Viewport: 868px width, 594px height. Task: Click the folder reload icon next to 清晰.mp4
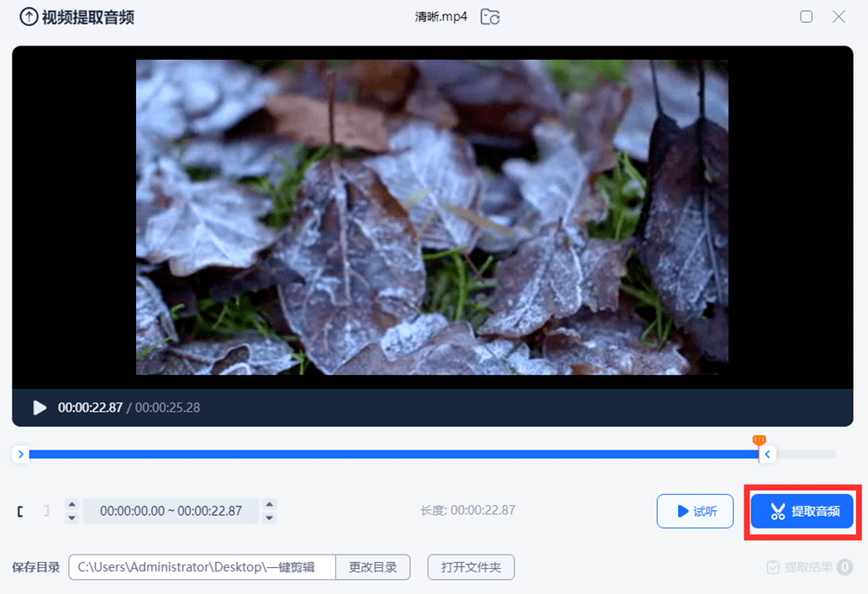(x=490, y=17)
